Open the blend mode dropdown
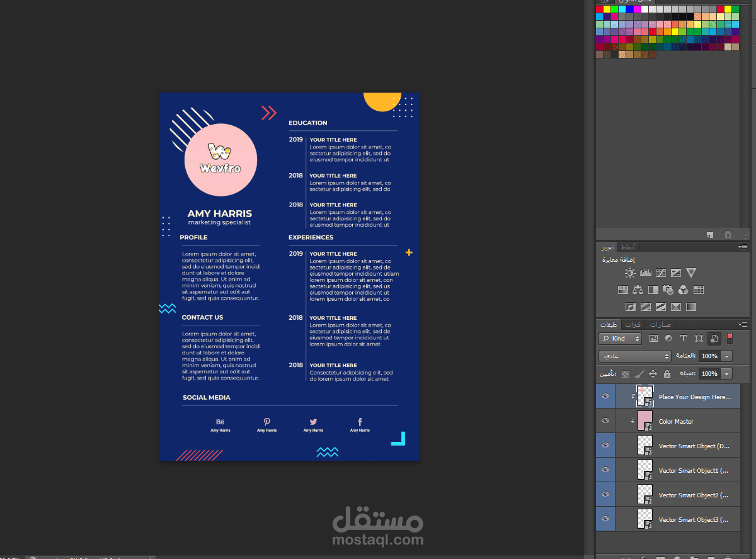The image size is (756, 559). [635, 356]
